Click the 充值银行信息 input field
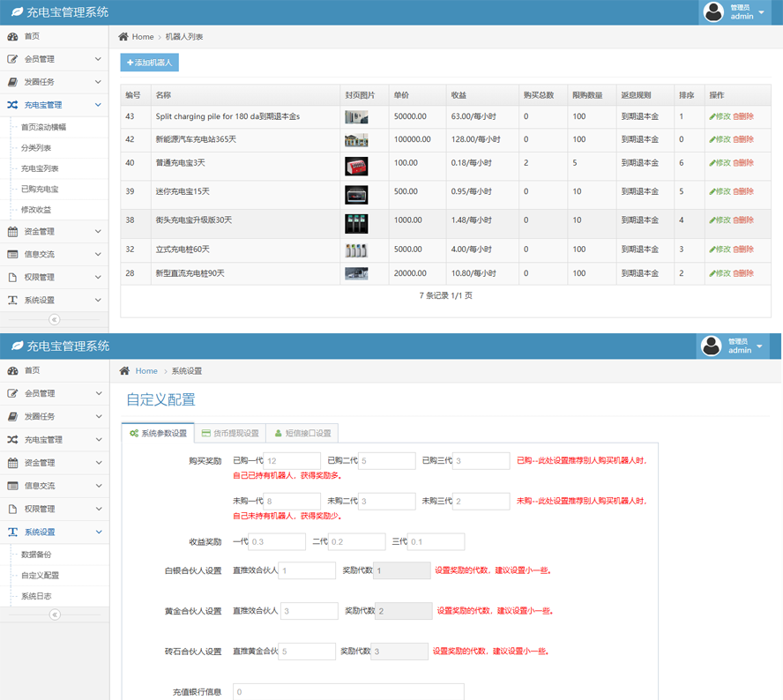This screenshot has height=700, width=783. point(348,692)
